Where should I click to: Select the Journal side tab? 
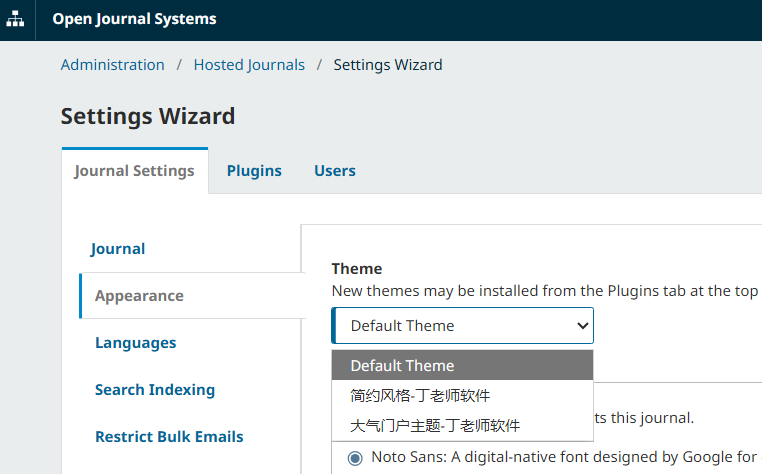[118, 249]
